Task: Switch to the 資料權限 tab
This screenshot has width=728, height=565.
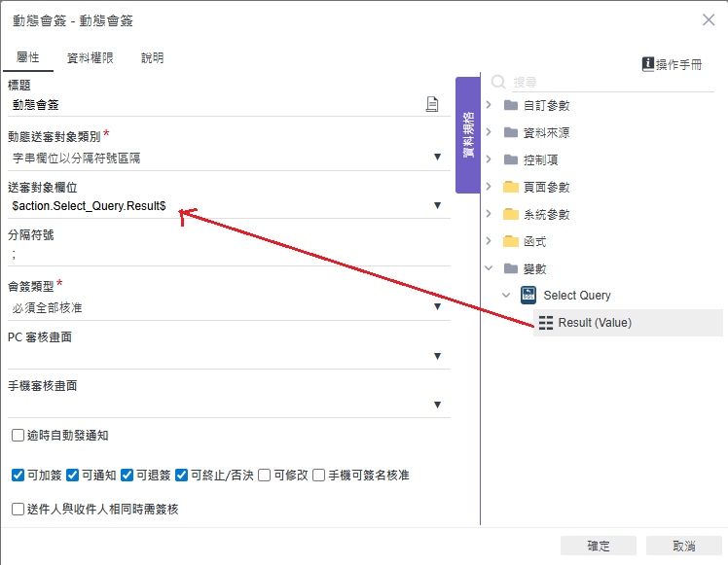Action: tap(90, 58)
